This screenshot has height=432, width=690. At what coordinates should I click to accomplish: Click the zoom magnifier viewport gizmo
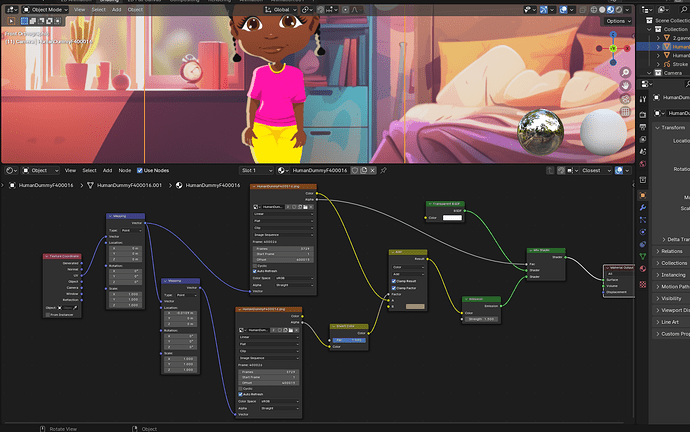[x=625, y=72]
